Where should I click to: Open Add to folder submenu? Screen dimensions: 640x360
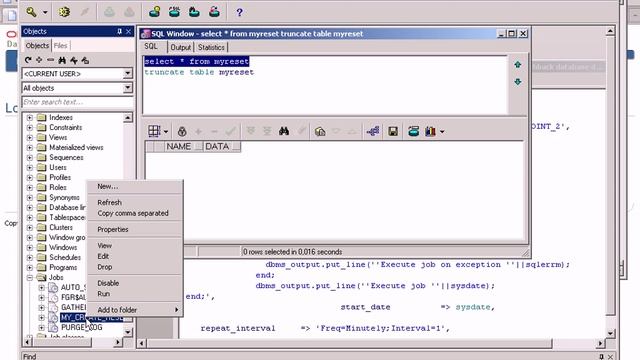click(135, 310)
